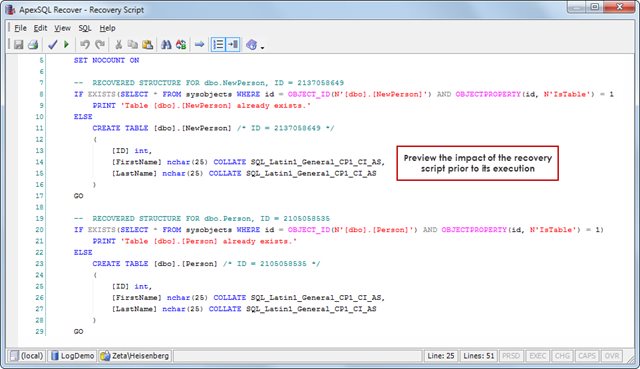Open the dropdown arrow beside options icon
Image resolution: width=640 pixels, height=369 pixels.
click(x=262, y=47)
